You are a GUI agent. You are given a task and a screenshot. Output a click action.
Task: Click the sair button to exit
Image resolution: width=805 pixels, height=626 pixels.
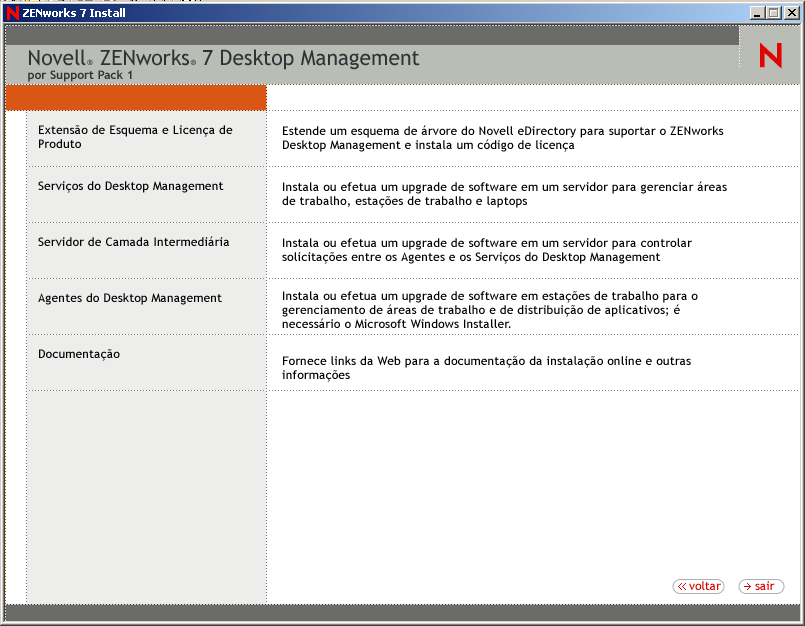coord(761,586)
